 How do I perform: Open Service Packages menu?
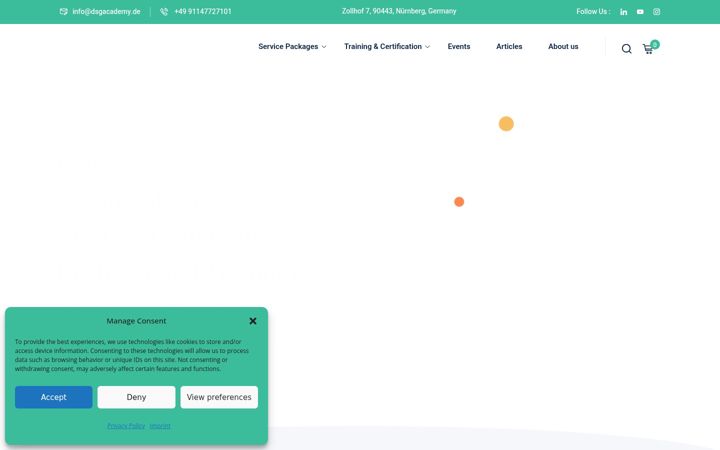[288, 46]
